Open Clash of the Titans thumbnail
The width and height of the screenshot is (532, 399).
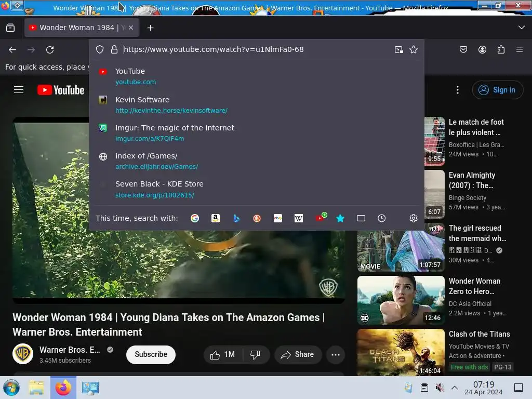coord(401,352)
